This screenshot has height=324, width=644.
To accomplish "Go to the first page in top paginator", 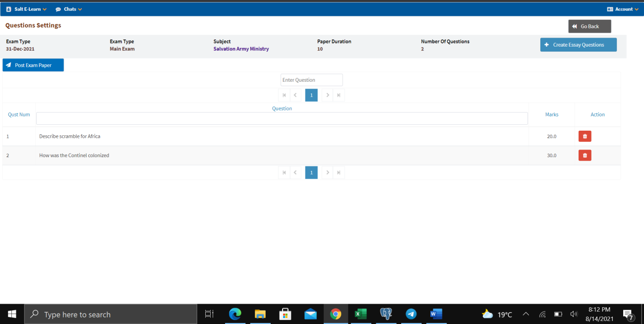I will [x=284, y=95].
